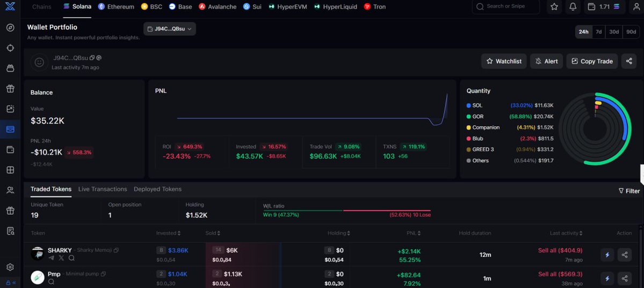Sort the table by Sold

214,233
